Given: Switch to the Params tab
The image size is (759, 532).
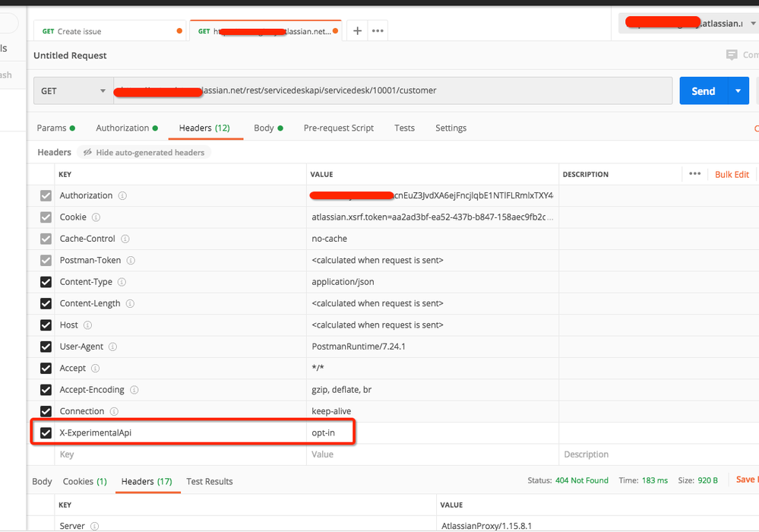Looking at the screenshot, I should point(55,128).
